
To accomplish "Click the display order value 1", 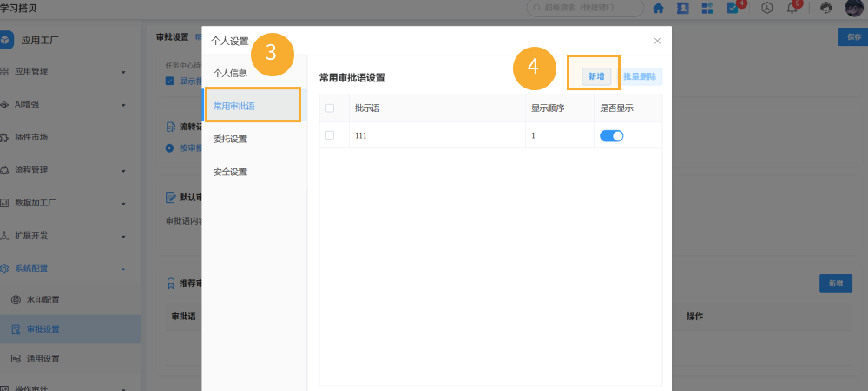I will 533,135.
